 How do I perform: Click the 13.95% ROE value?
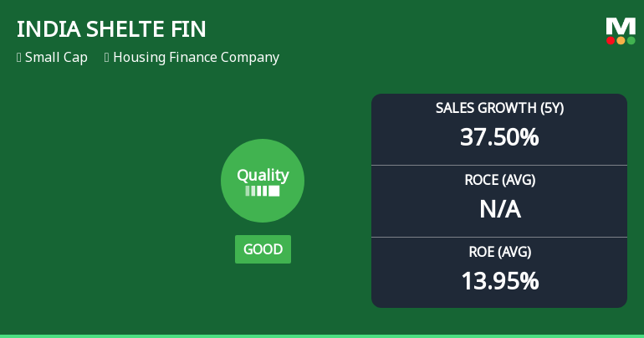499,280
